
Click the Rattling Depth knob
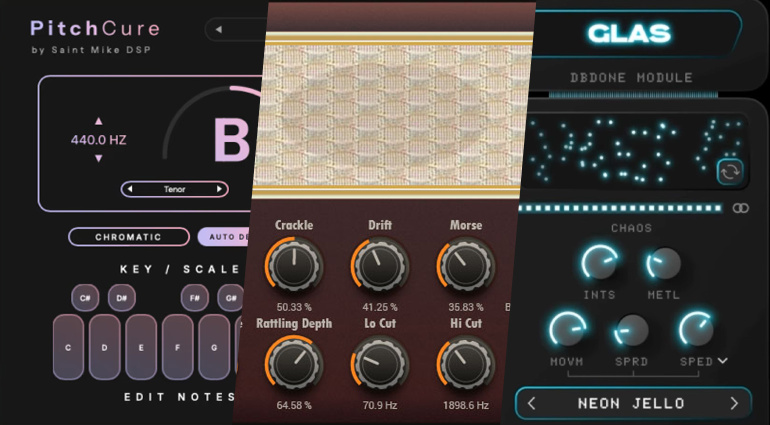(x=294, y=364)
